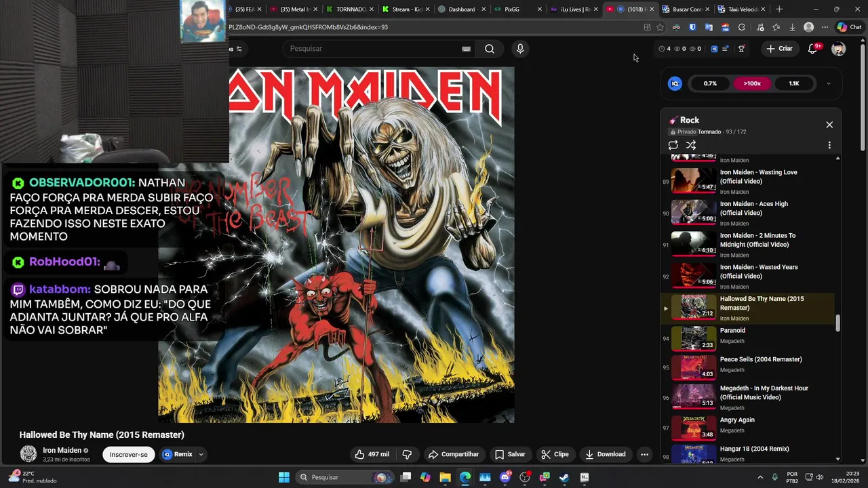
Task: Open the YouTube account avatar menu
Action: 838,49
